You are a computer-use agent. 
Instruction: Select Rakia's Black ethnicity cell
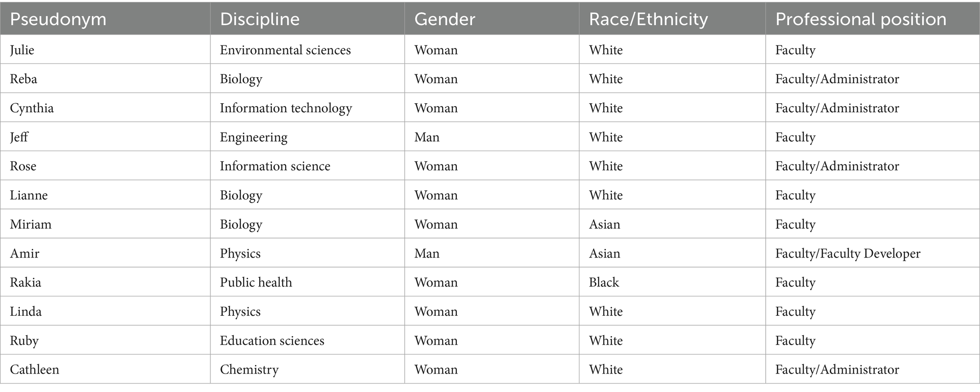point(672,282)
